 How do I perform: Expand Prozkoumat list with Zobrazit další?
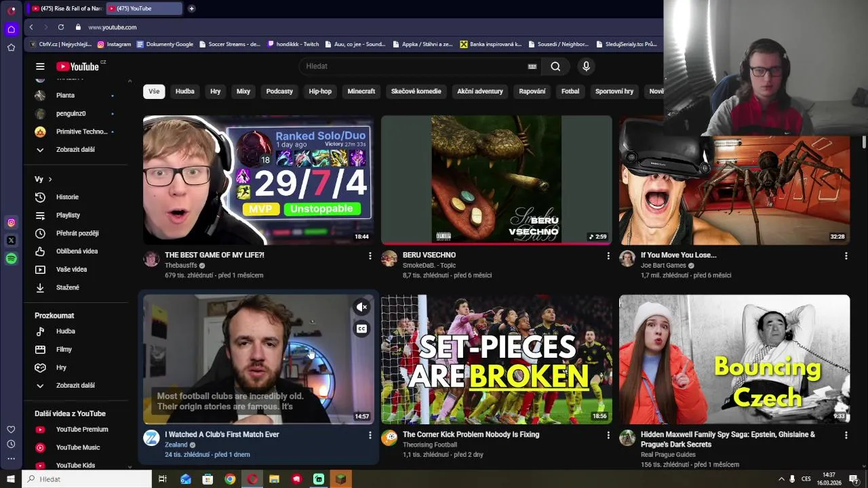point(76,386)
